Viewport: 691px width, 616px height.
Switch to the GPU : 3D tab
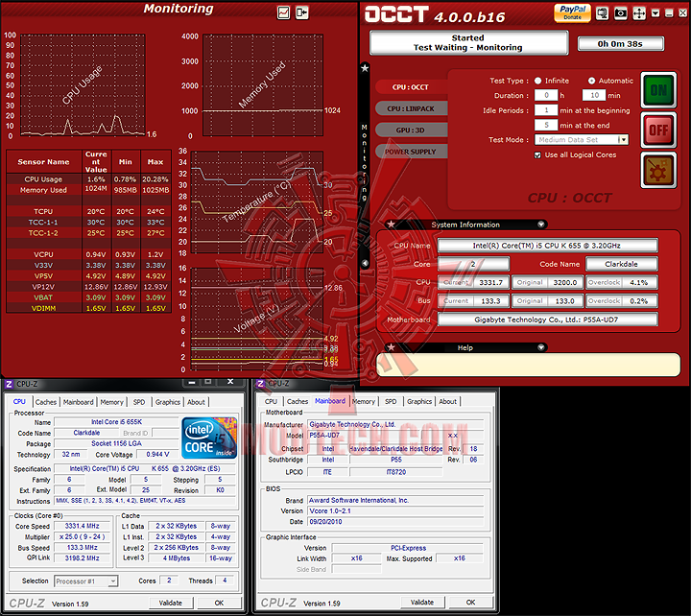[x=411, y=130]
